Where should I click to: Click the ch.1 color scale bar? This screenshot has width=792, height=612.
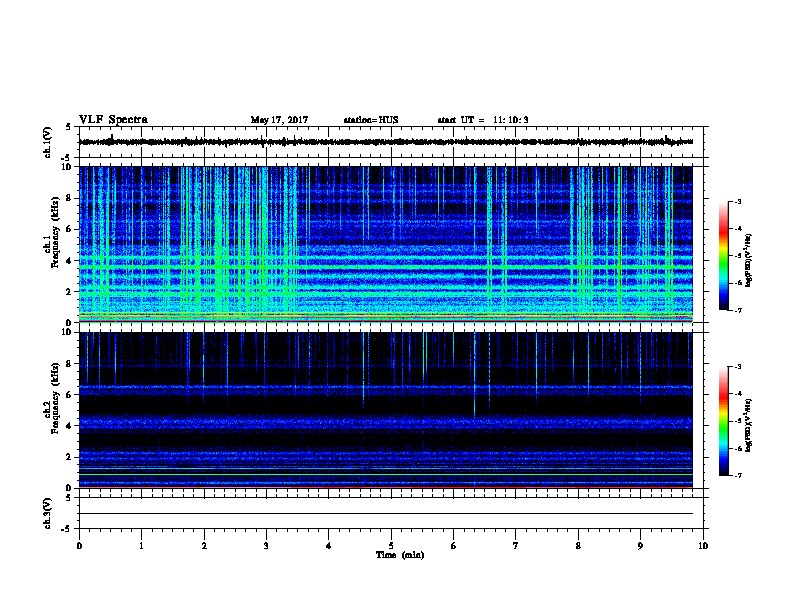pos(723,256)
